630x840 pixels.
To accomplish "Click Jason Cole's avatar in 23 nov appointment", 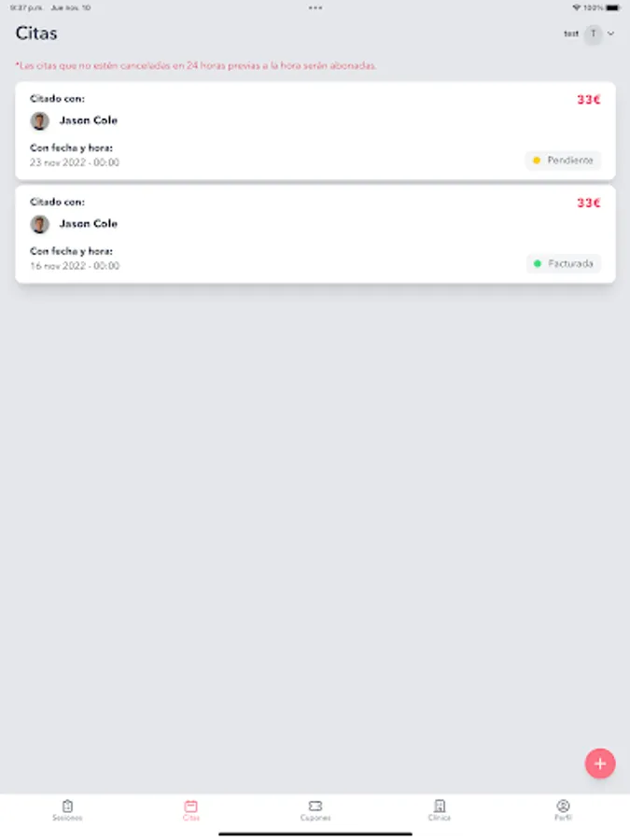I will pos(39,120).
